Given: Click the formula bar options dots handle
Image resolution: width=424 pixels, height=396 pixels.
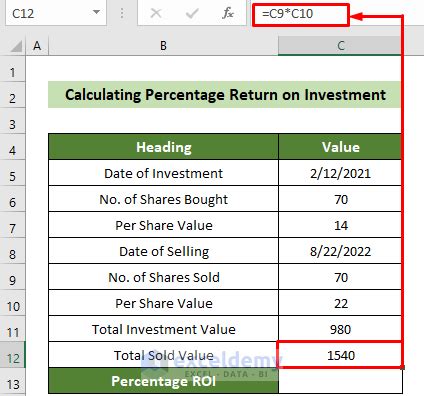Looking at the screenshot, I should click(122, 13).
